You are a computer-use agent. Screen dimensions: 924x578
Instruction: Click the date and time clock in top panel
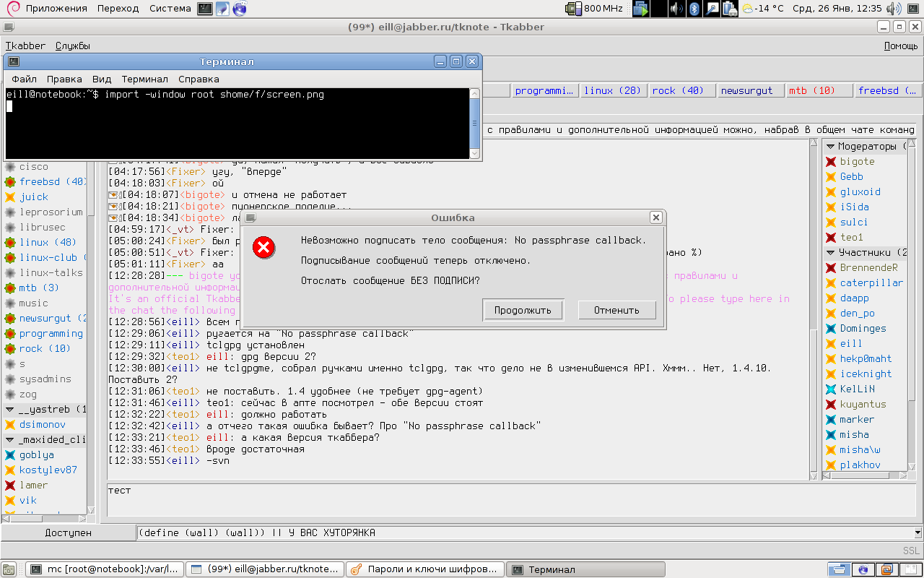[837, 9]
